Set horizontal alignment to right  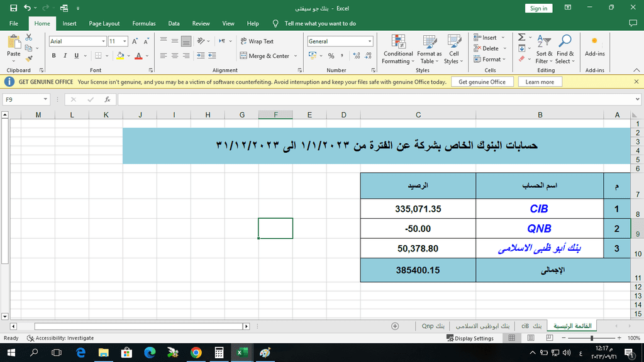tap(186, 55)
